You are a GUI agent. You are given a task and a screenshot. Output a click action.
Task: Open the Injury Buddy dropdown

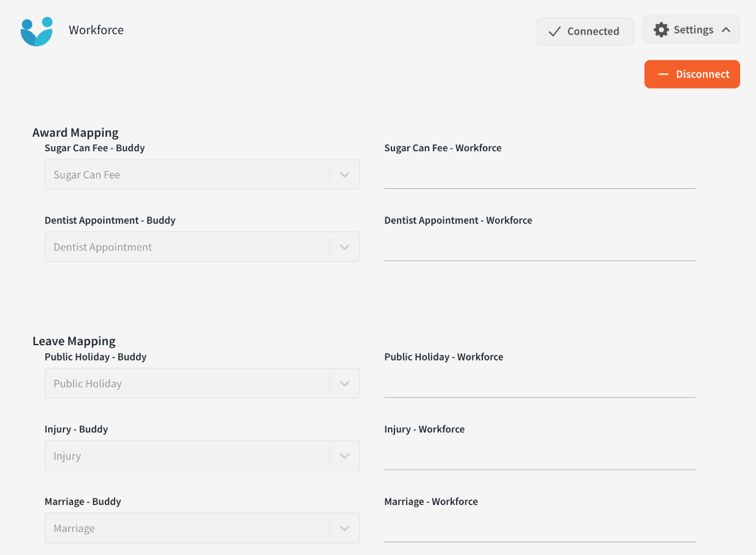point(202,456)
